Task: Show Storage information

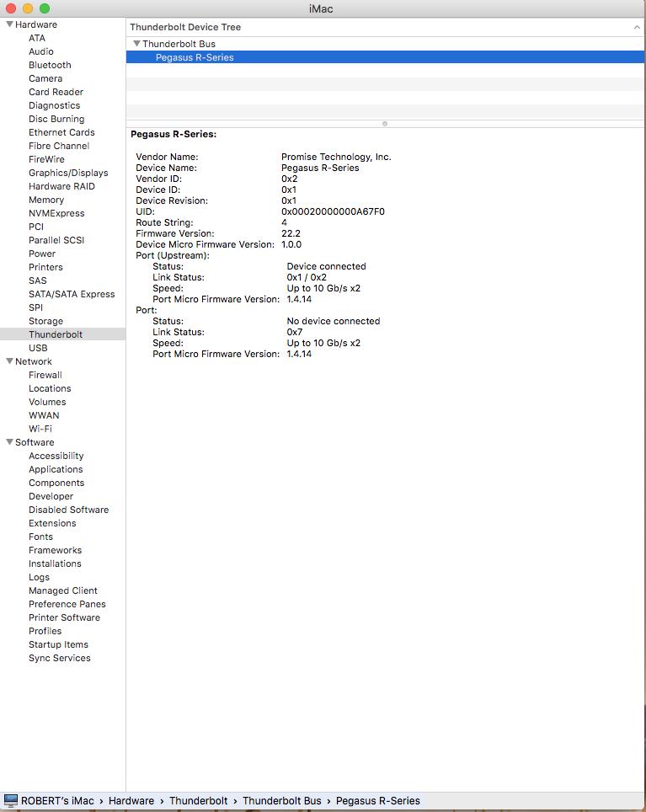Action: click(x=45, y=321)
